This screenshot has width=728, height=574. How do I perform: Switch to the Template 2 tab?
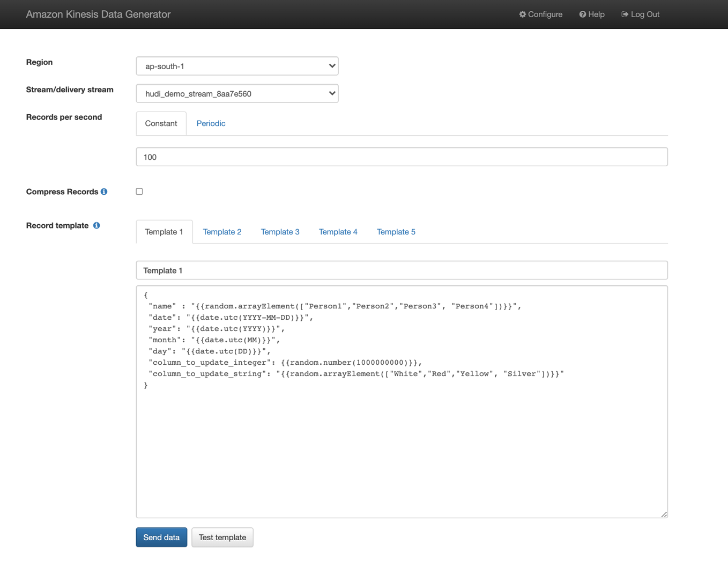[222, 232]
